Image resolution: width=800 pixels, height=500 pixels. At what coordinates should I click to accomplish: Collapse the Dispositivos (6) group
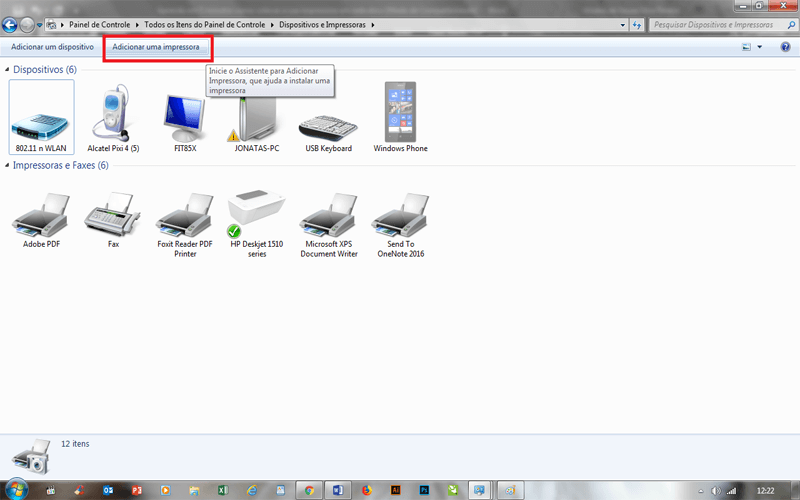click(x=8, y=70)
